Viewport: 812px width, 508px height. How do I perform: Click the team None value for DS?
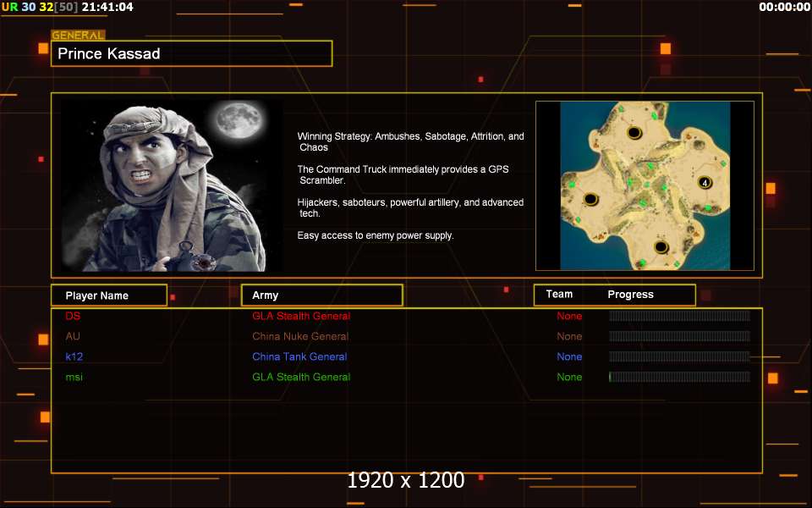(569, 316)
